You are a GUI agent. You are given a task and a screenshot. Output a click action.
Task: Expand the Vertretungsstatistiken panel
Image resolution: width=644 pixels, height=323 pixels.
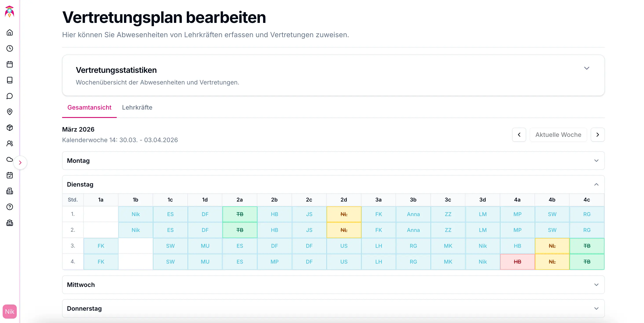pyautogui.click(x=587, y=68)
